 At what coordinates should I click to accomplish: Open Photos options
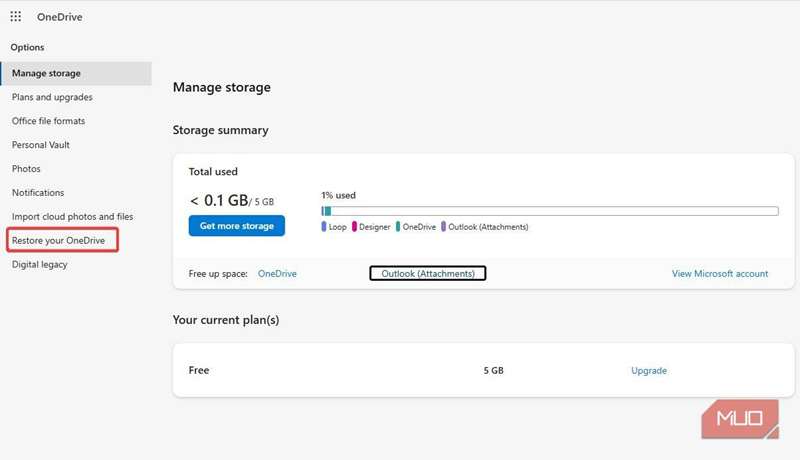point(26,169)
